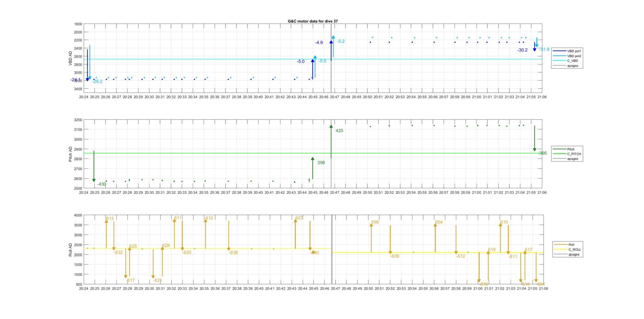Click "apogee" in the Roll plot legend
The image size is (644, 319).
tap(568, 254)
